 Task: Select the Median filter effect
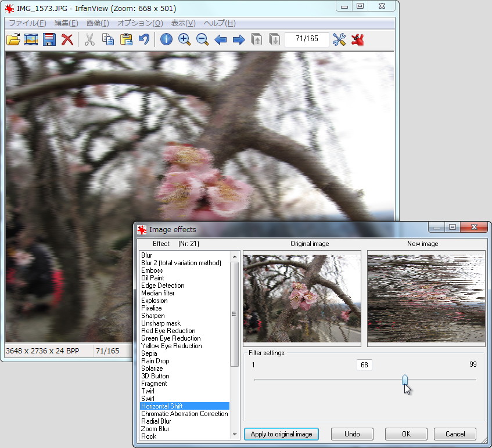(x=158, y=293)
